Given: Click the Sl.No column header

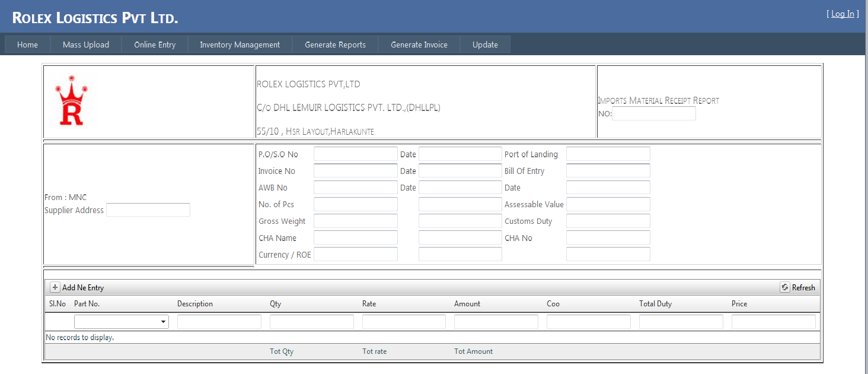Looking at the screenshot, I should (58, 303).
